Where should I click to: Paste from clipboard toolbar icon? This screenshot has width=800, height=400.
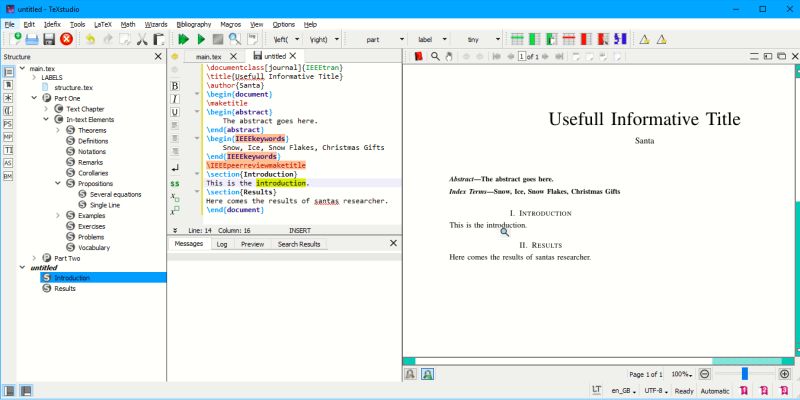[x=159, y=39]
